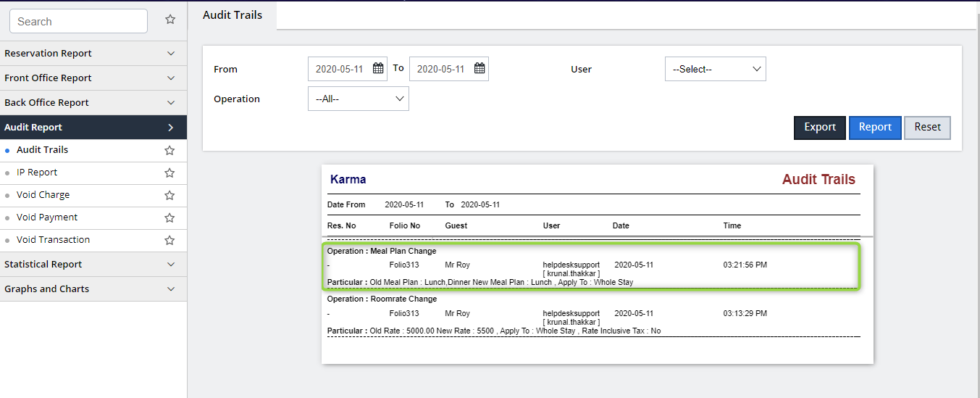Image resolution: width=980 pixels, height=398 pixels.
Task: Star the Void Charge report
Action: pyautogui.click(x=169, y=195)
